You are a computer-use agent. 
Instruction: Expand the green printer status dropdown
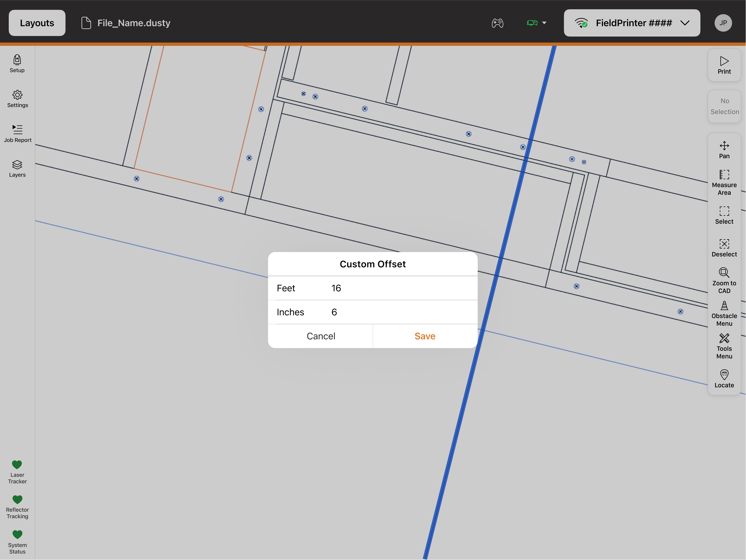pyautogui.click(x=537, y=23)
